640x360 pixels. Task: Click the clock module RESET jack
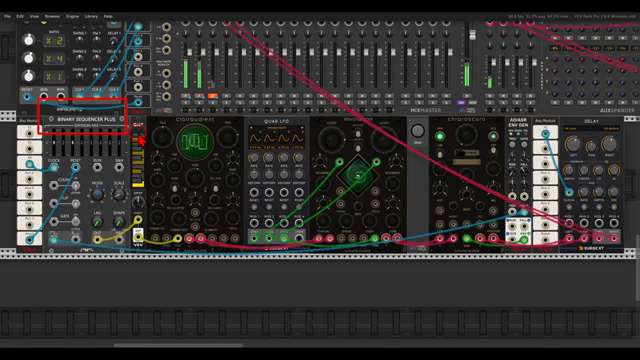tap(27, 97)
